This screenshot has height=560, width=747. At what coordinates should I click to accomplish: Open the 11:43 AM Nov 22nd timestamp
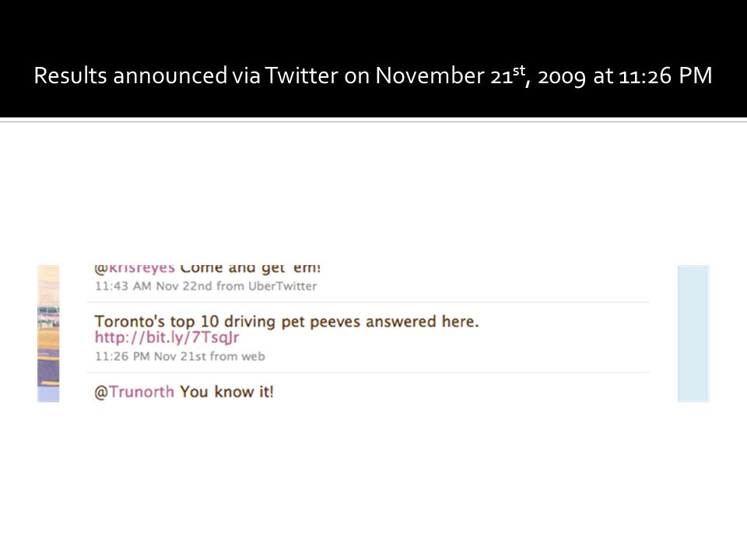(153, 286)
